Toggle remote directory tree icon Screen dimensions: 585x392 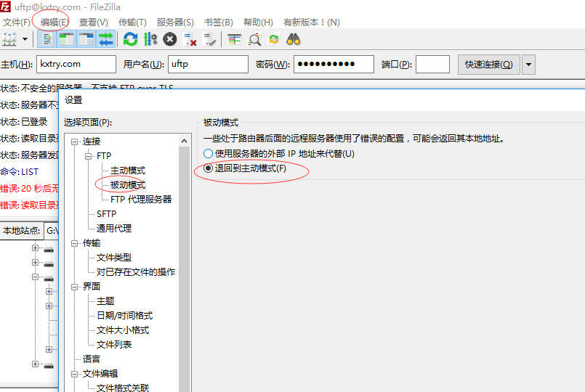click(x=86, y=39)
